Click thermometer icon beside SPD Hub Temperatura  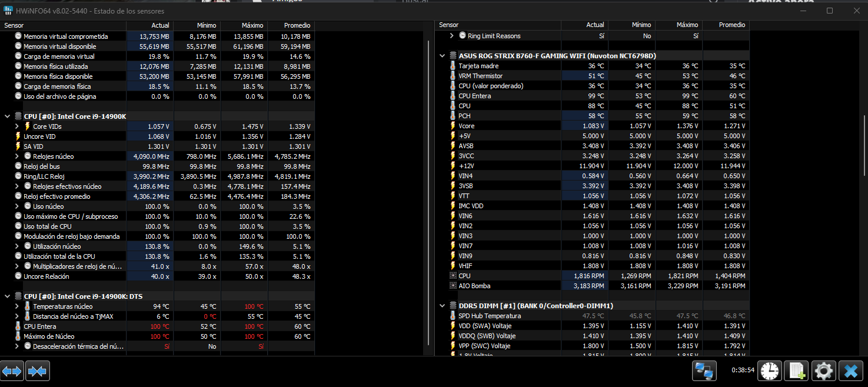453,316
